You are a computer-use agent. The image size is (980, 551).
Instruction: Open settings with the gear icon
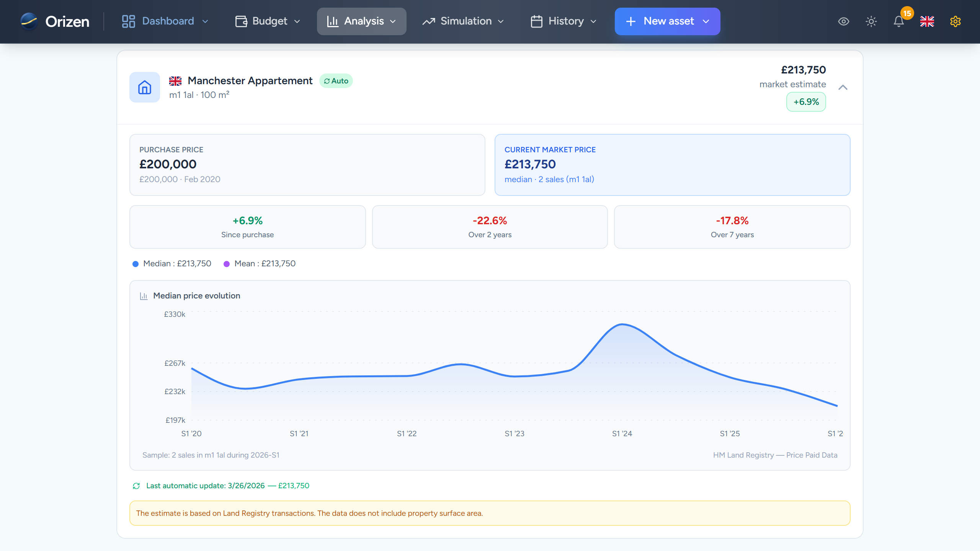pos(955,22)
